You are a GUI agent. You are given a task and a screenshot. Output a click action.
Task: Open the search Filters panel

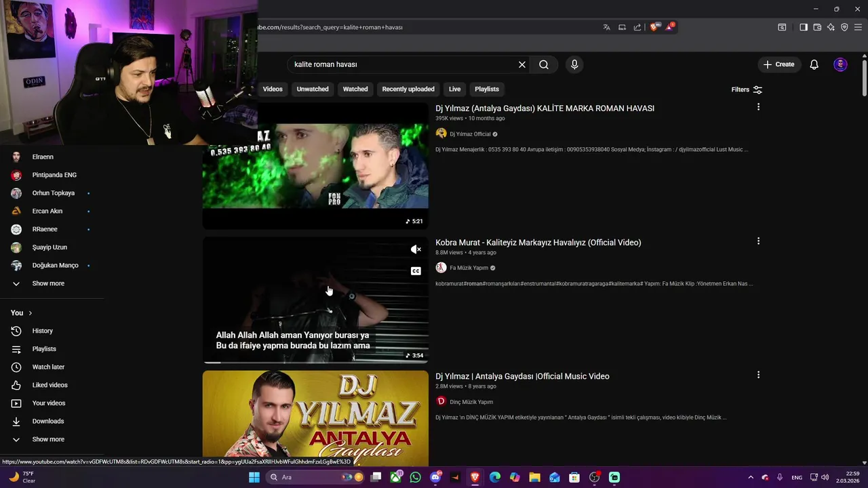click(747, 89)
